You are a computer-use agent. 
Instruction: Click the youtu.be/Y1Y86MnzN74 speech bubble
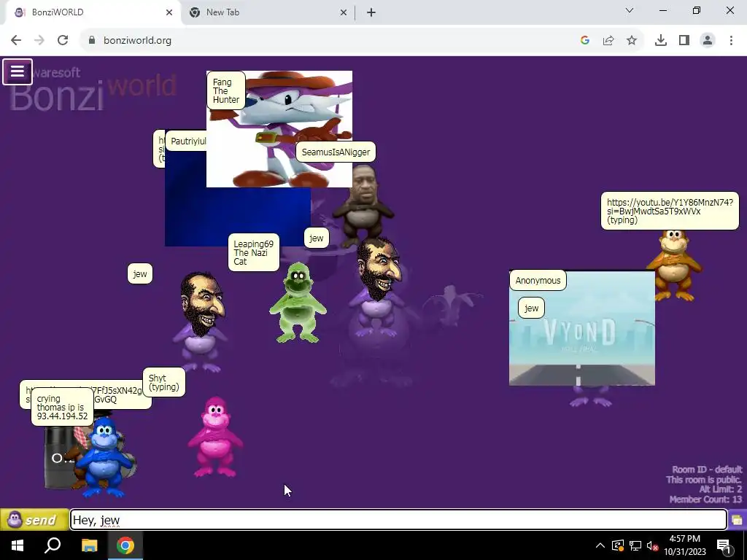pos(670,211)
